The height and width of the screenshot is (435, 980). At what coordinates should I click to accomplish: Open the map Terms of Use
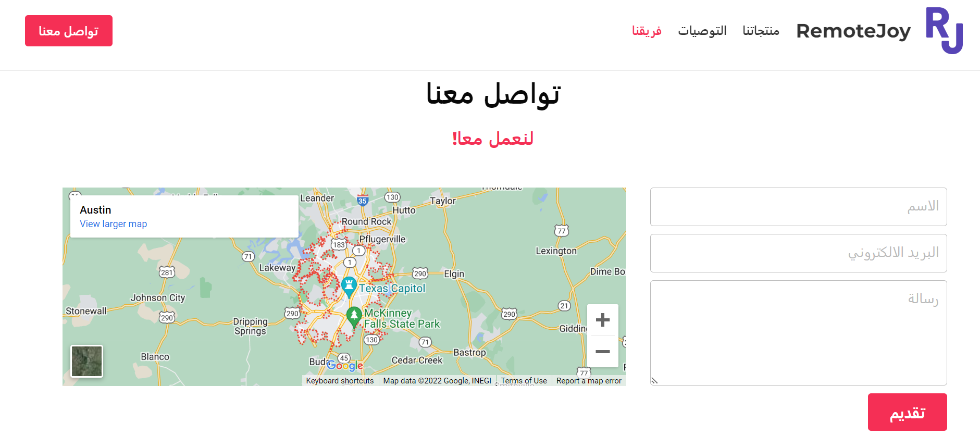(x=524, y=381)
